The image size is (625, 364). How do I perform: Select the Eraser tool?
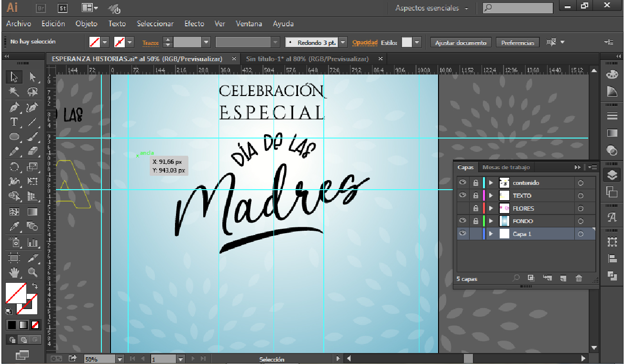[33, 151]
